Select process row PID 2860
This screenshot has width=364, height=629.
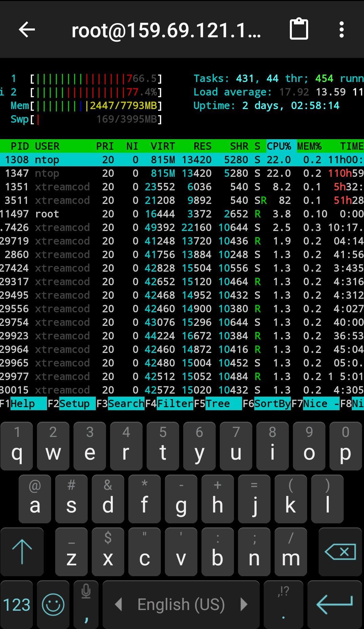pyautogui.click(x=182, y=254)
